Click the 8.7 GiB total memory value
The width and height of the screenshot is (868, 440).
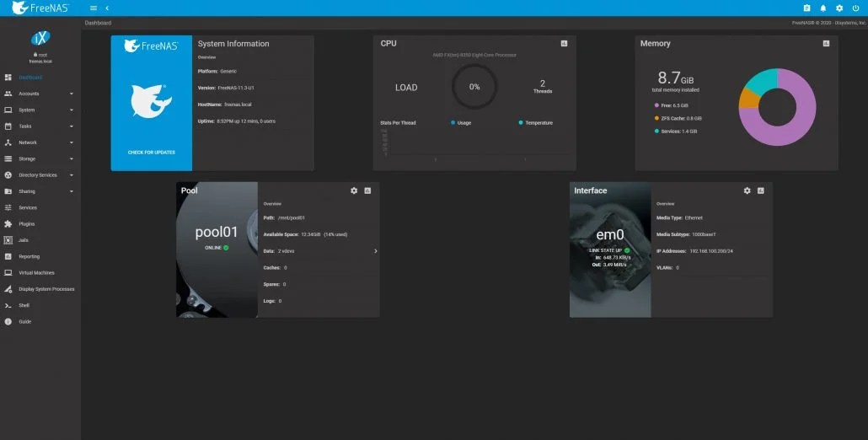[x=675, y=78]
